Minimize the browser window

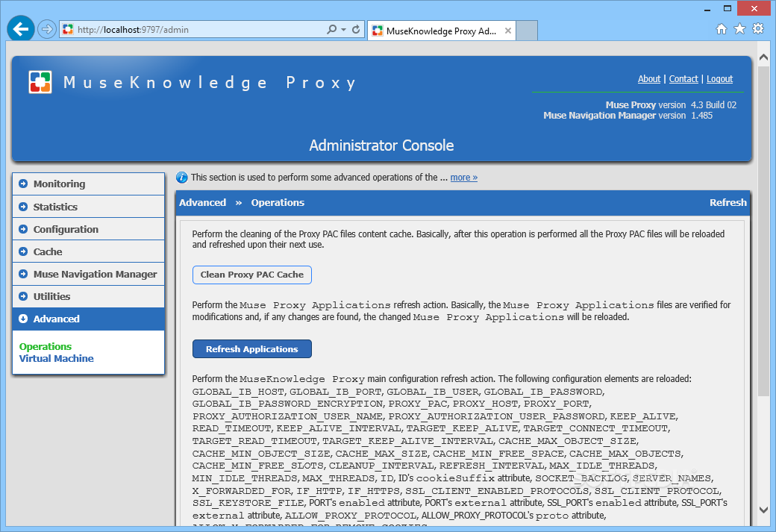pos(707,9)
